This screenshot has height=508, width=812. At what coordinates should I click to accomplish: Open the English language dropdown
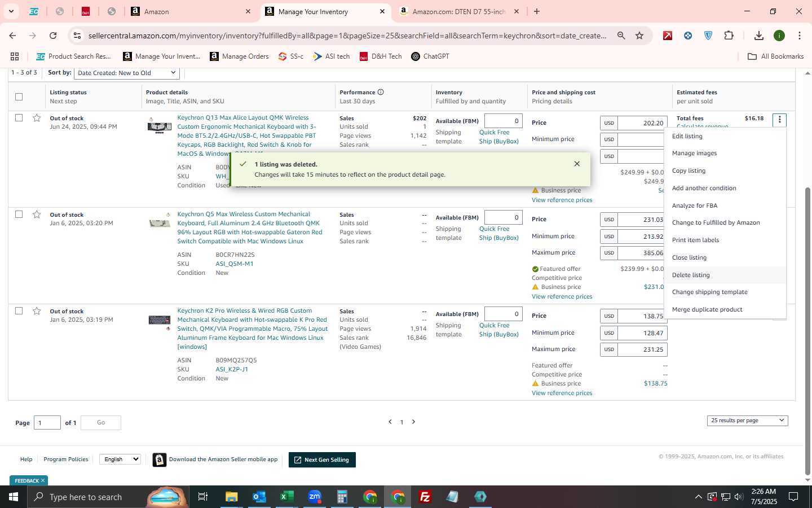120,459
